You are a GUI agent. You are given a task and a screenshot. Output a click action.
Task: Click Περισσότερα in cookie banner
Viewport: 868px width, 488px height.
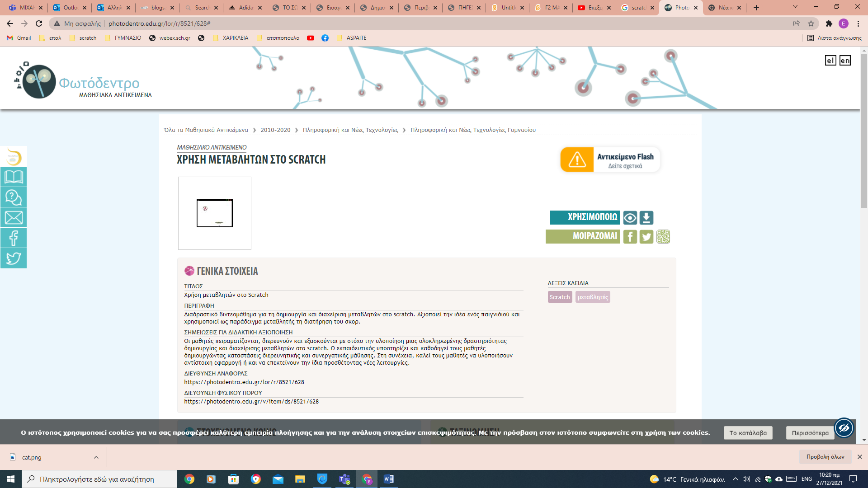point(810,433)
